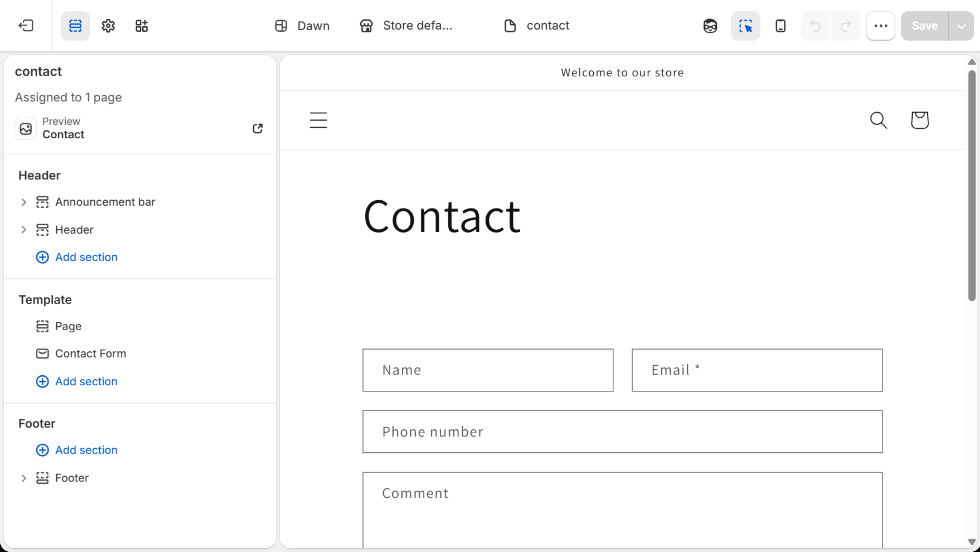Click the preview scrollbar up arrow
This screenshot has height=552, width=980.
point(972,62)
